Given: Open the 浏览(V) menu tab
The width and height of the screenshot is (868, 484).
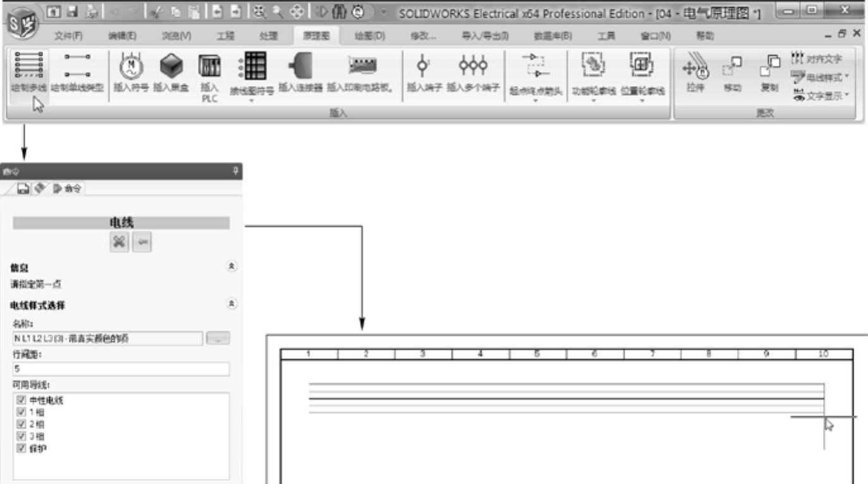Looking at the screenshot, I should point(176,35).
